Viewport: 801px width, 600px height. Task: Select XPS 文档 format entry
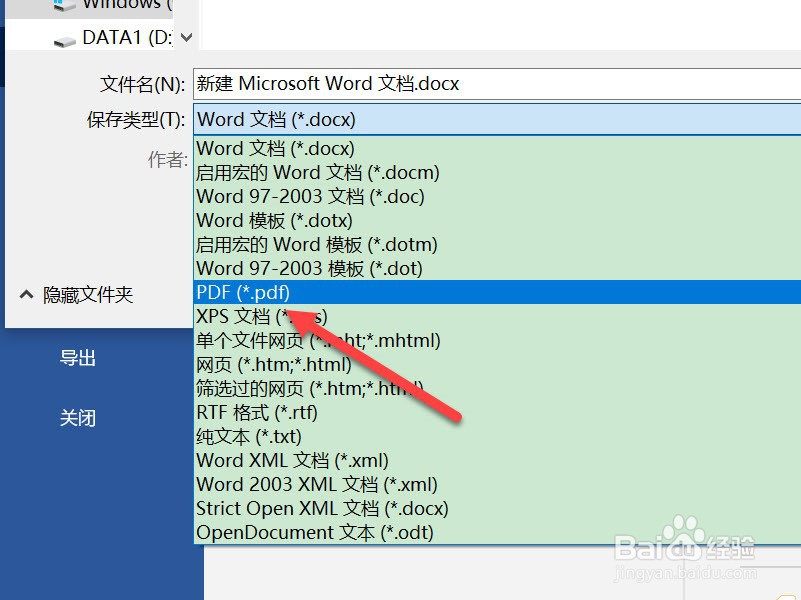point(497,316)
